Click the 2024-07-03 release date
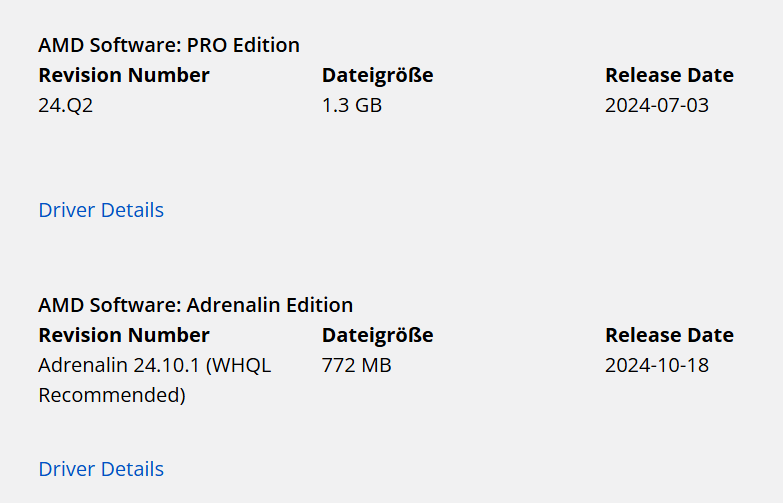 pos(657,105)
